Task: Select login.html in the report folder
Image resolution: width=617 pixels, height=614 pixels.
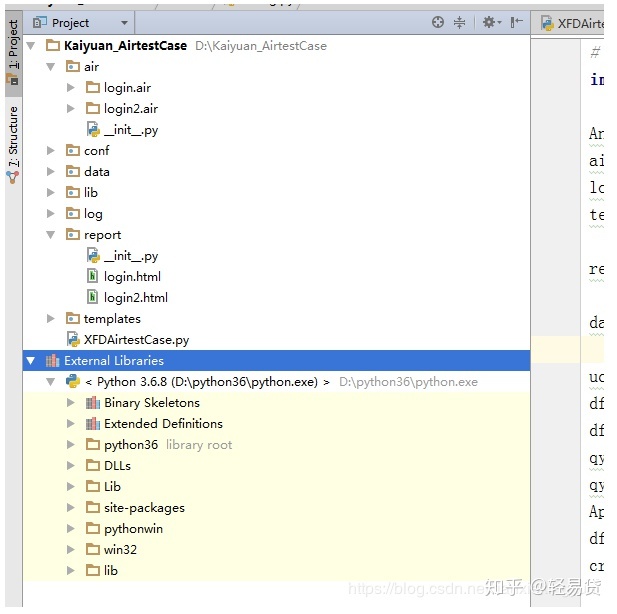Action: point(132,277)
